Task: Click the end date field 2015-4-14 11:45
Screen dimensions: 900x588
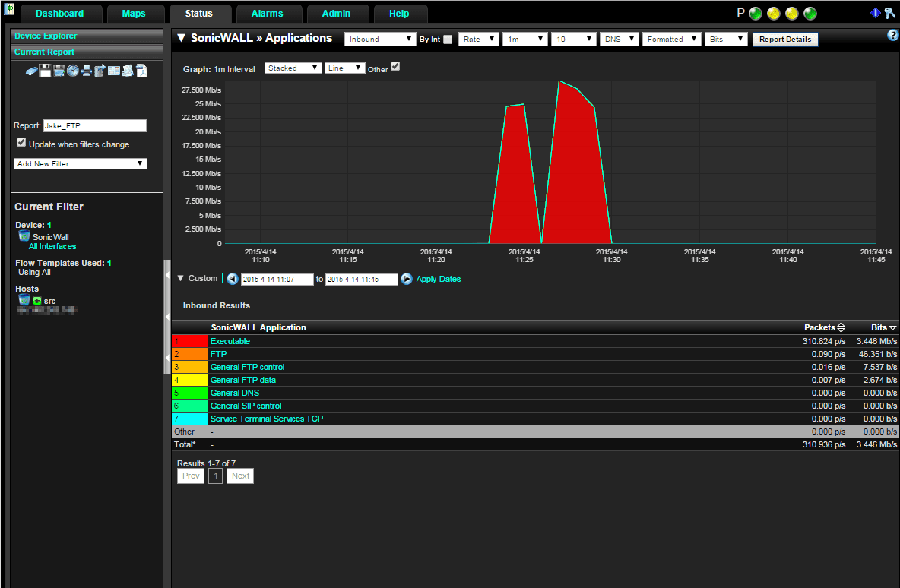Action: [x=362, y=280]
